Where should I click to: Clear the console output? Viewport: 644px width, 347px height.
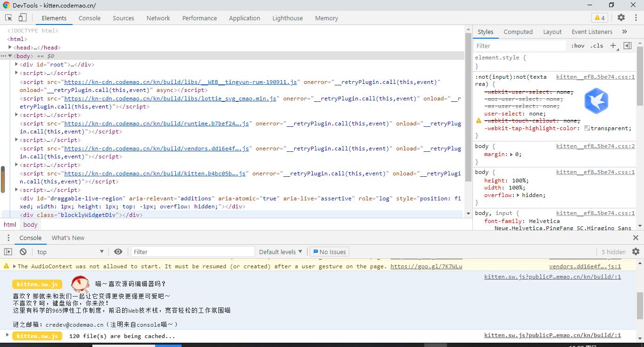pos(23,252)
